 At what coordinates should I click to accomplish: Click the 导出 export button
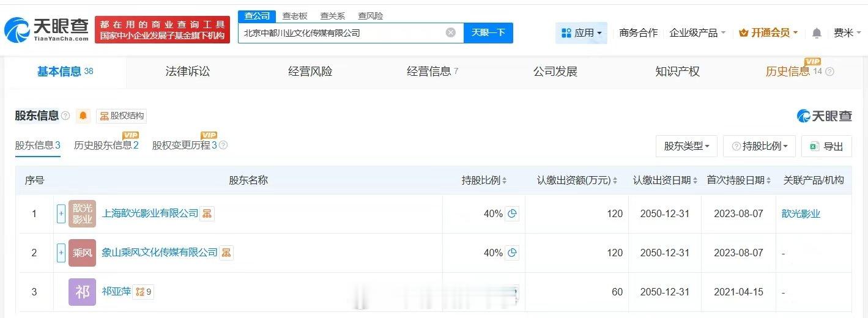tap(826, 146)
